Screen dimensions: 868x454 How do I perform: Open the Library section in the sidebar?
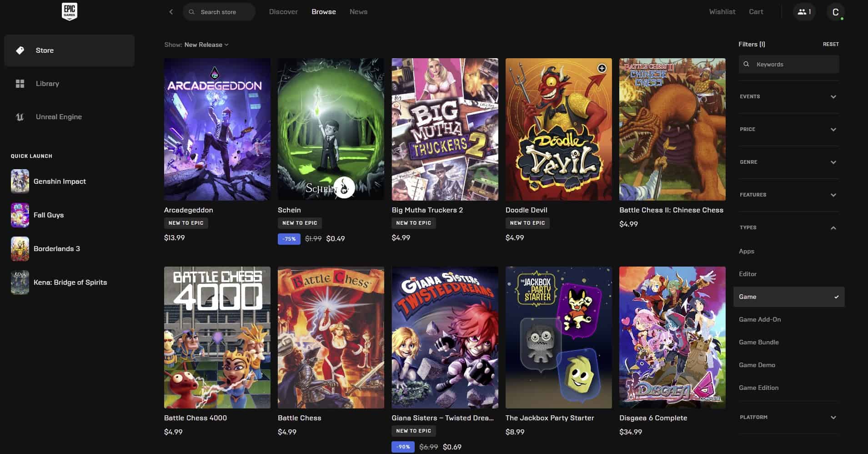click(47, 83)
